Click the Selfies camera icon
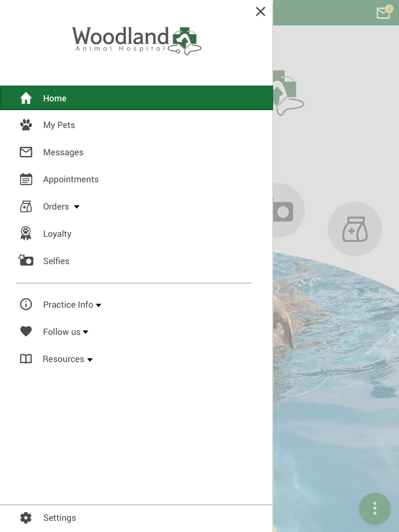The height and width of the screenshot is (532, 399). (26, 260)
